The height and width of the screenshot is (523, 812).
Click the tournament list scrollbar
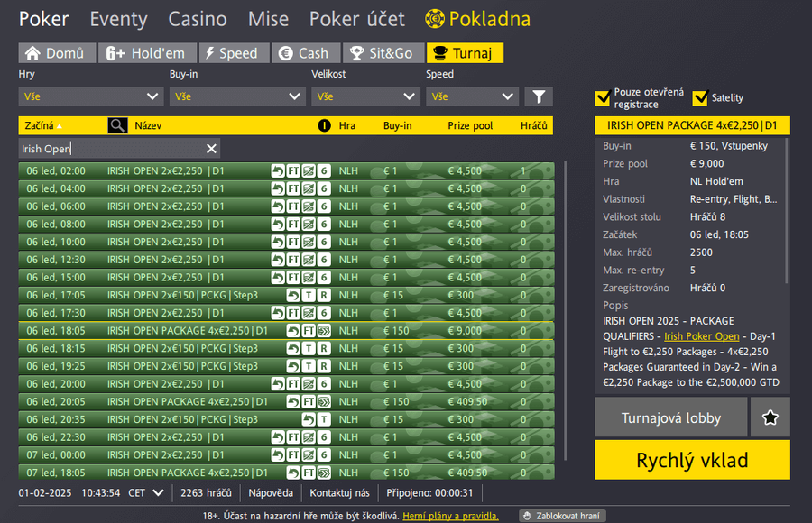[x=565, y=311]
